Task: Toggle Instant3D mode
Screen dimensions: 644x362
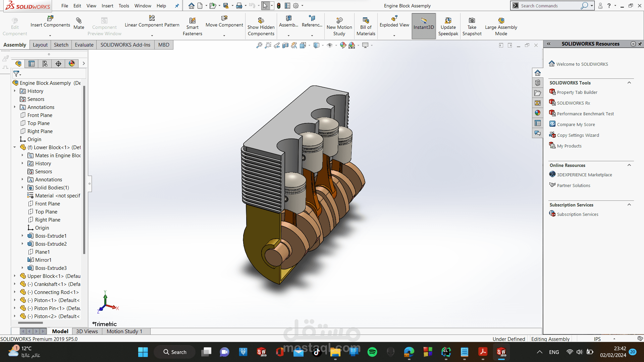Action: [424, 26]
